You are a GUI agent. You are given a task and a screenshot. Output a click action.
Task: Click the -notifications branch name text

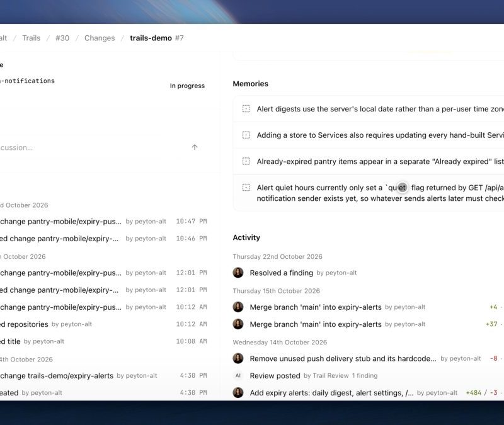click(x=27, y=81)
